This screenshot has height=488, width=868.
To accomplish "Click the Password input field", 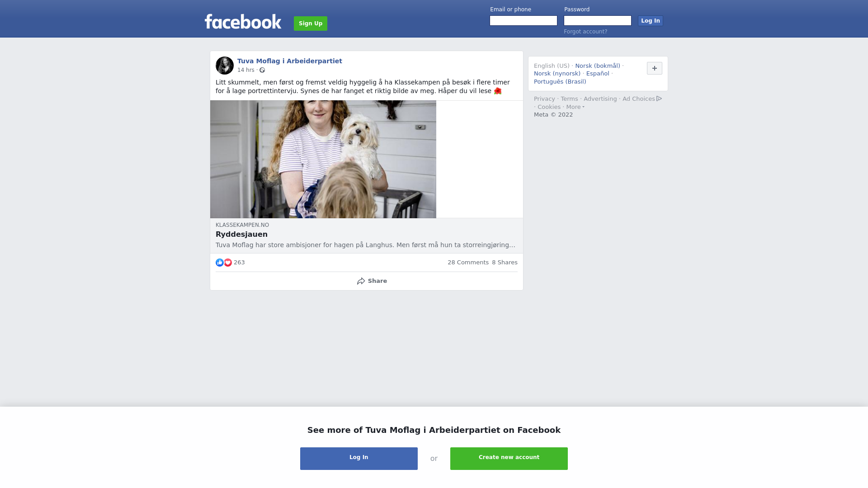I will pyautogui.click(x=598, y=21).
